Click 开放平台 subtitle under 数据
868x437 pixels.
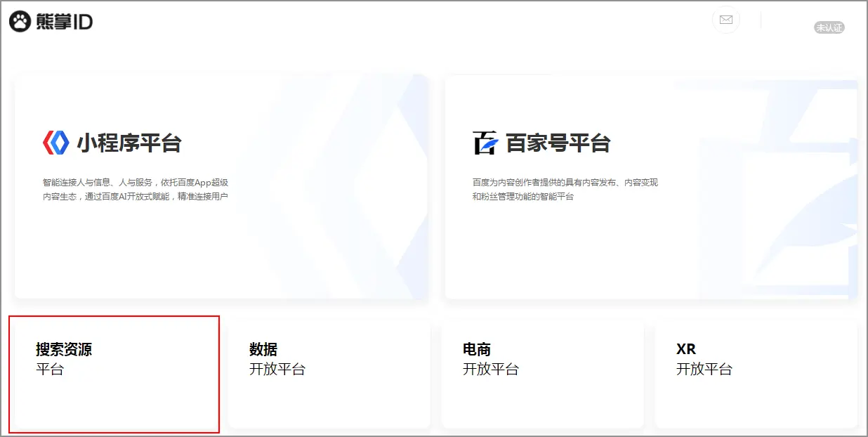[x=277, y=369]
